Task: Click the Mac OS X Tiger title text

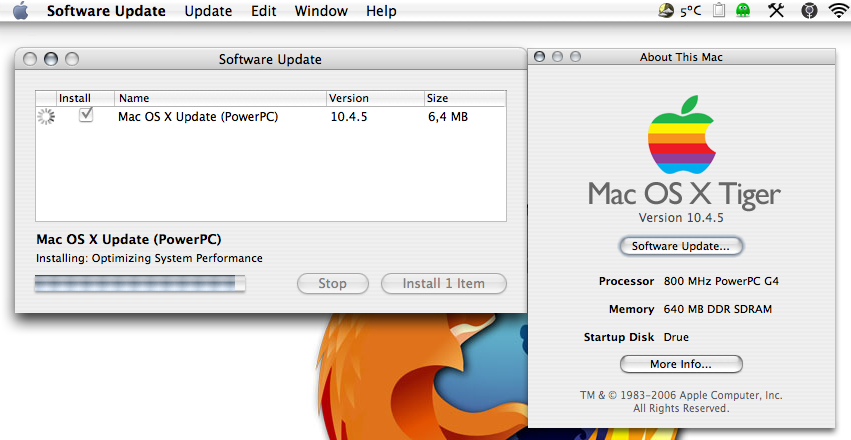Action: tap(684, 195)
